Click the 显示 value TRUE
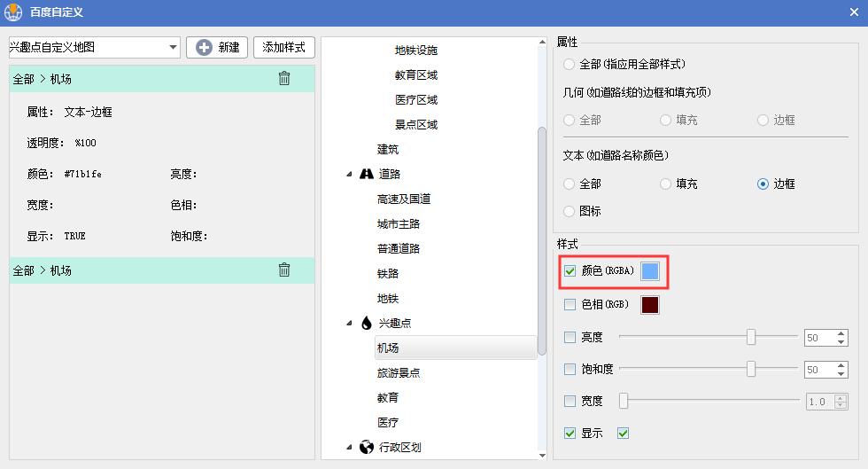This screenshot has height=469, width=868. [x=74, y=236]
